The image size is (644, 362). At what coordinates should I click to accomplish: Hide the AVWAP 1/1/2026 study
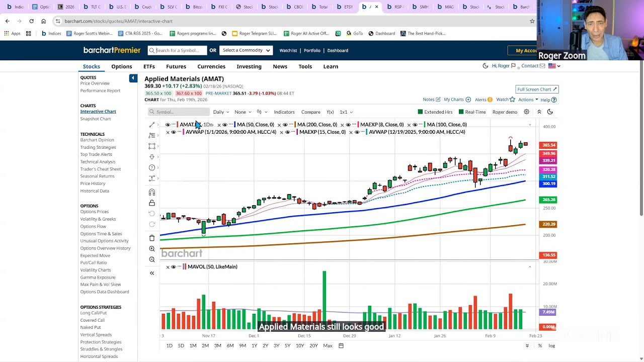(174, 132)
